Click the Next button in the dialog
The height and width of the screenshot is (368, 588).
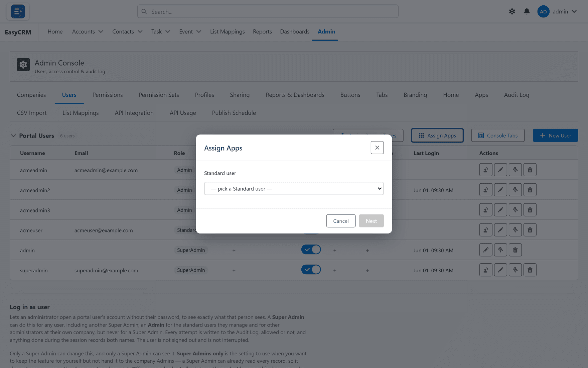pyautogui.click(x=371, y=221)
